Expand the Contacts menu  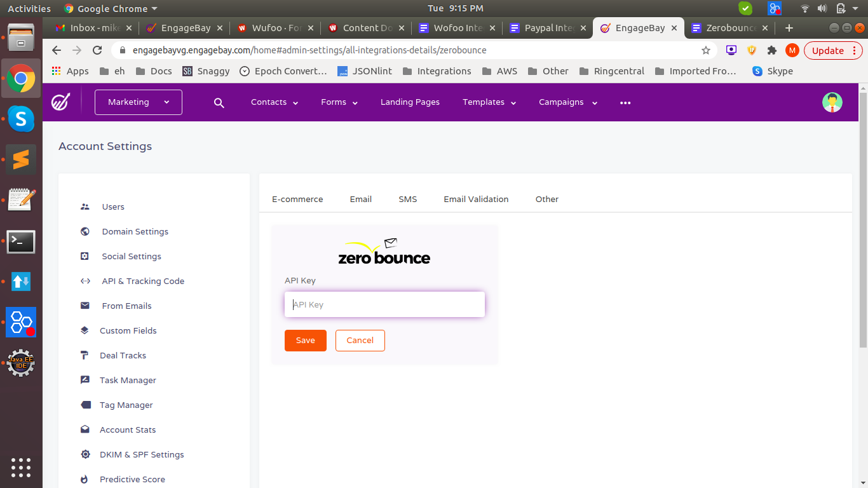click(275, 102)
